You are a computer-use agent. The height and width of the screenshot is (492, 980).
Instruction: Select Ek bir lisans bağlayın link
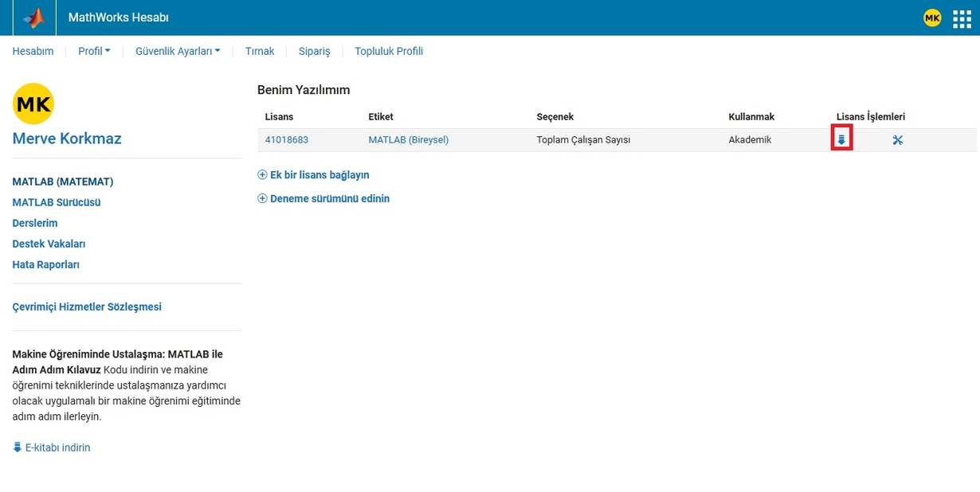click(x=319, y=175)
